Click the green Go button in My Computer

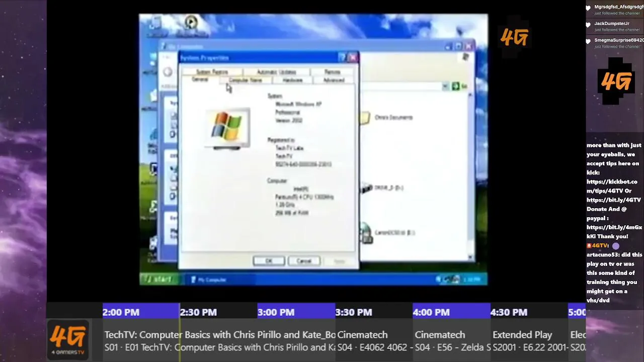459,86
